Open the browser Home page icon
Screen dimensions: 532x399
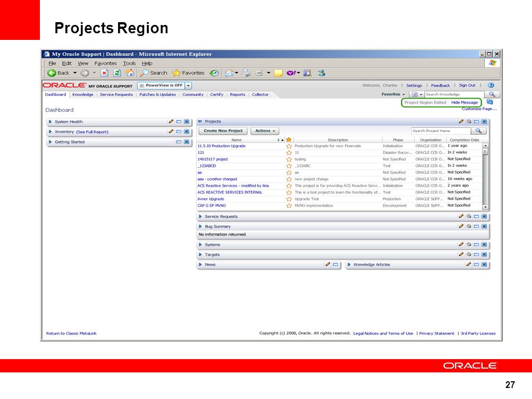tap(130, 73)
